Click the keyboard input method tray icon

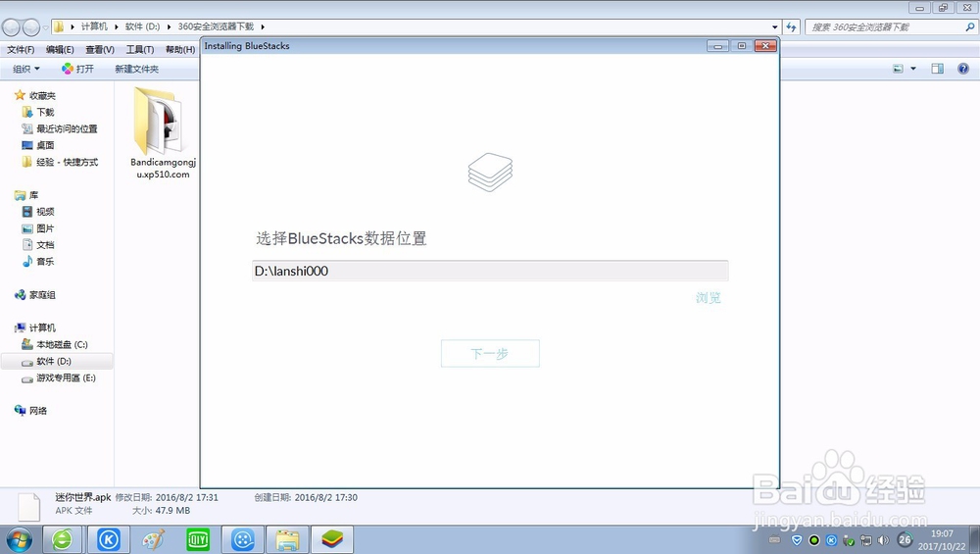coord(775,539)
